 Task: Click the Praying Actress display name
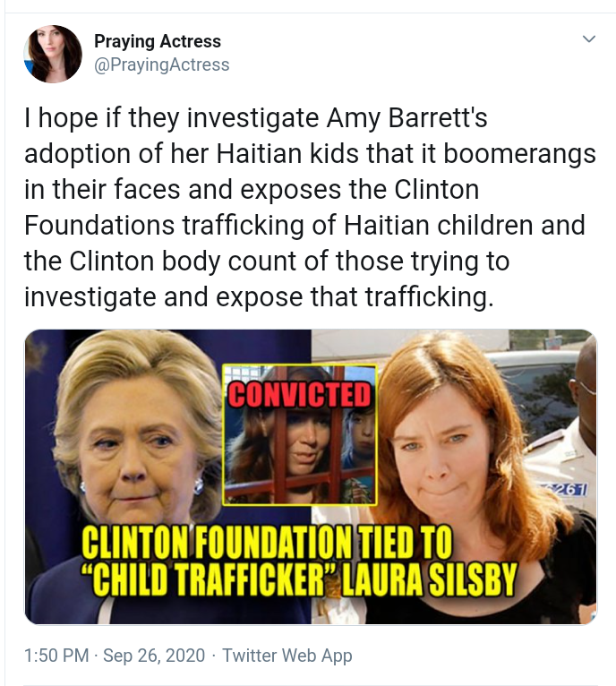pos(158,41)
